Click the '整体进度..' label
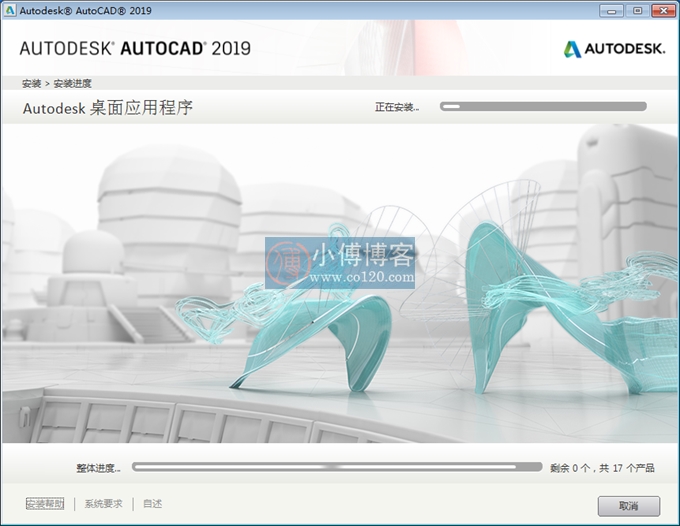Screen dimensions: 680x526 point(98,468)
